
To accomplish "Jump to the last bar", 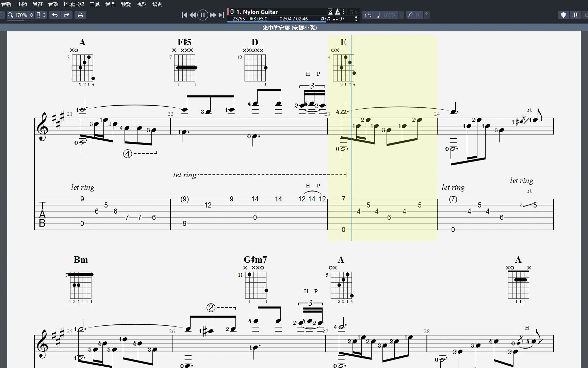I will pos(221,15).
